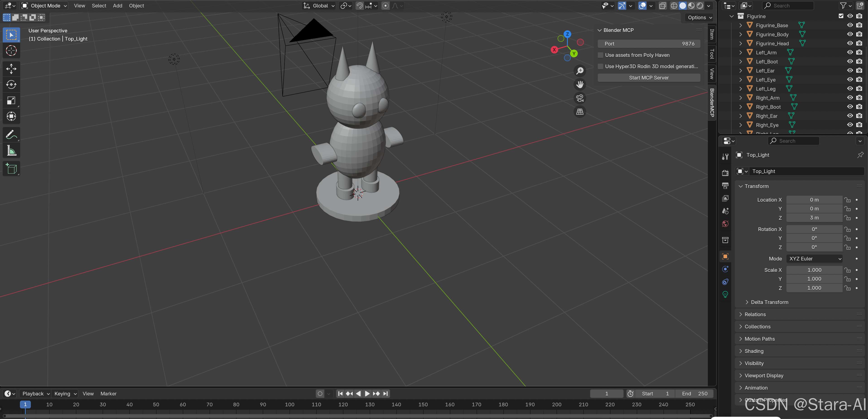Open the Physics properties tab icon

(726, 269)
